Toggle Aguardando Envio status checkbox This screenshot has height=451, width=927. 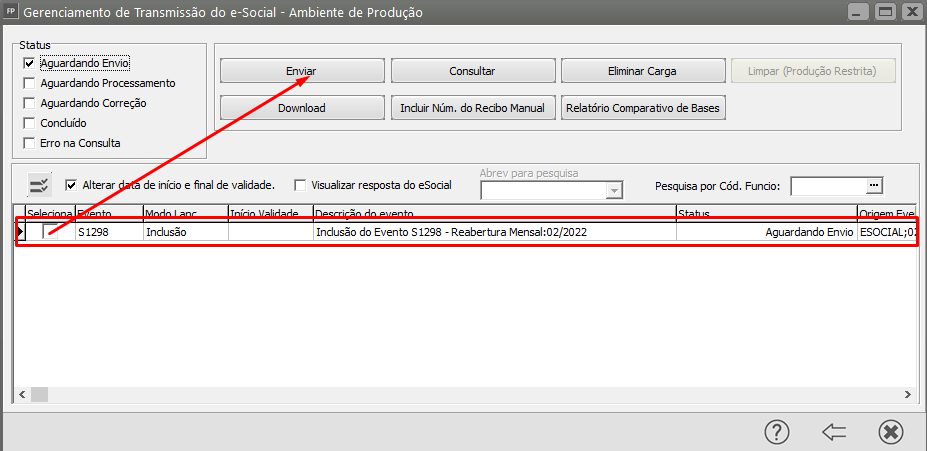pos(28,63)
